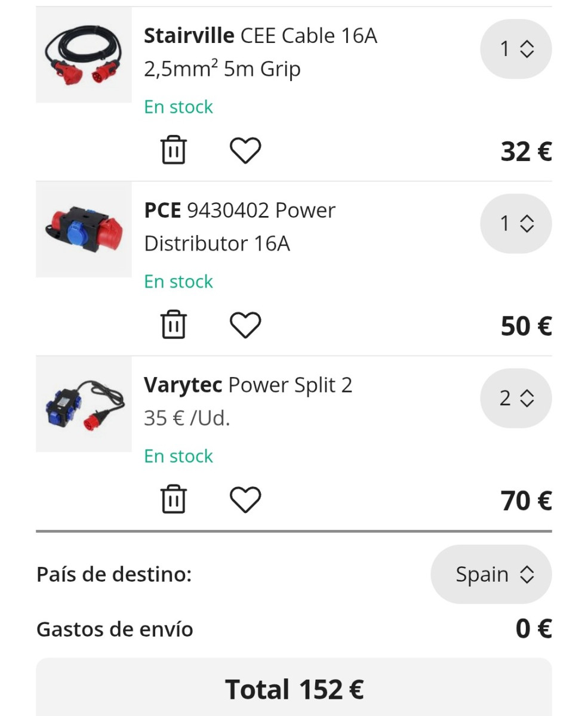Viewport: 588px width, 716px height.
Task: Click the Varytec Power Split product photo
Action: click(x=84, y=404)
